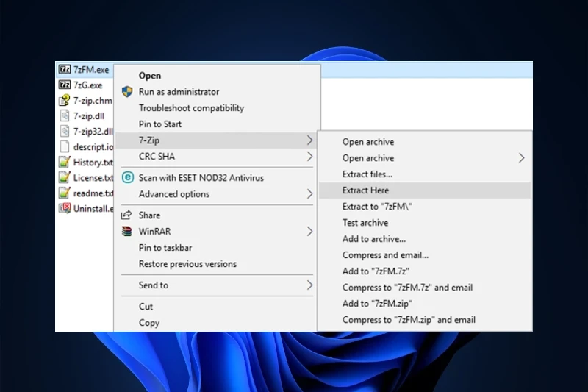
Task: Select the History.txt file name
Action: (93, 162)
